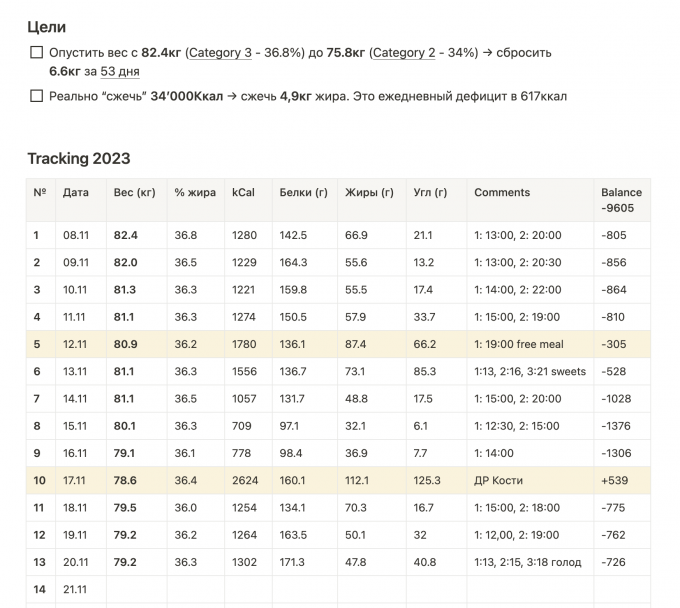This screenshot has width=680, height=608.
Task: Select the "Дата" column header
Action: (x=75, y=192)
